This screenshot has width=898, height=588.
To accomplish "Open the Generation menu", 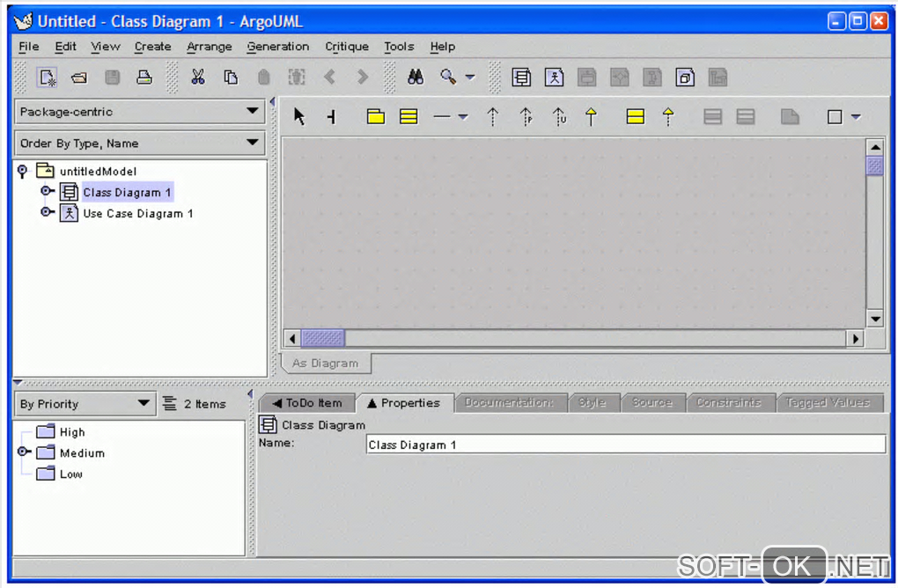I will (277, 47).
